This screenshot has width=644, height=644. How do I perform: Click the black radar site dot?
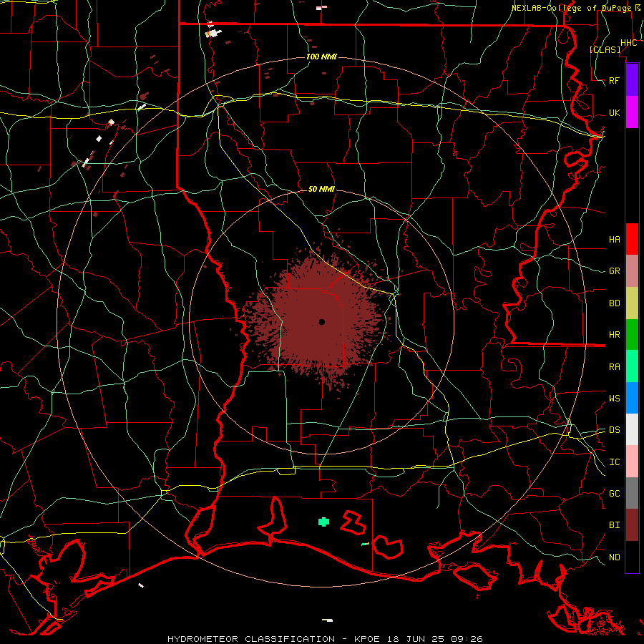point(321,322)
